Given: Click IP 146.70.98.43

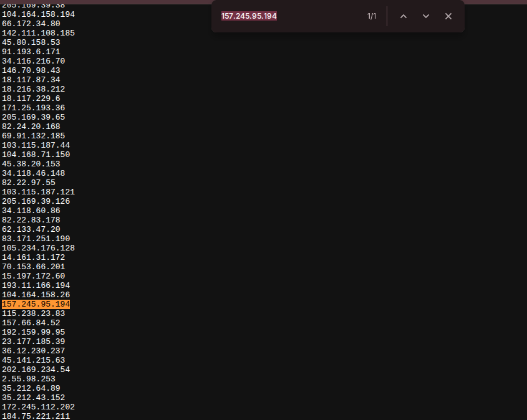Looking at the screenshot, I should pos(31,70).
